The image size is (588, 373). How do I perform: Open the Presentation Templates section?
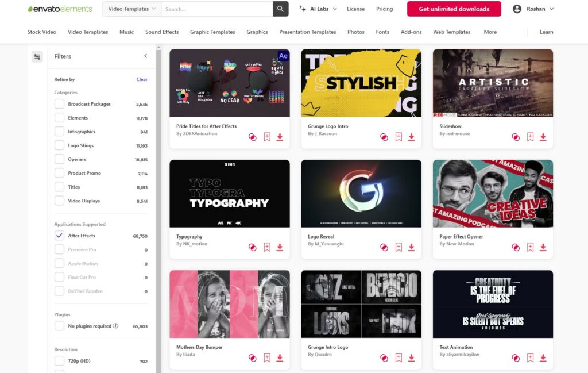308,32
